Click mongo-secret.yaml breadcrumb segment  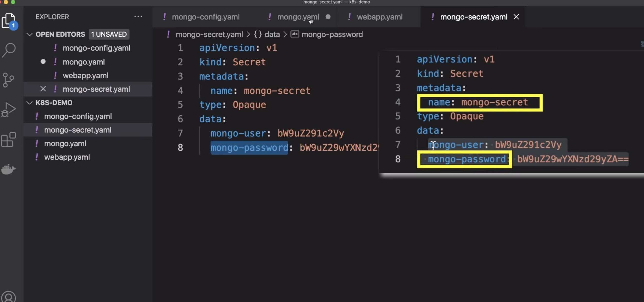(x=209, y=34)
